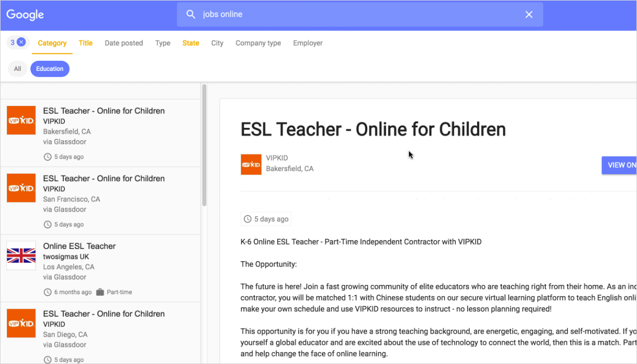The height and width of the screenshot is (364, 637).
Task: Open the San Francisco ESL Teacher job title
Action: tap(104, 179)
